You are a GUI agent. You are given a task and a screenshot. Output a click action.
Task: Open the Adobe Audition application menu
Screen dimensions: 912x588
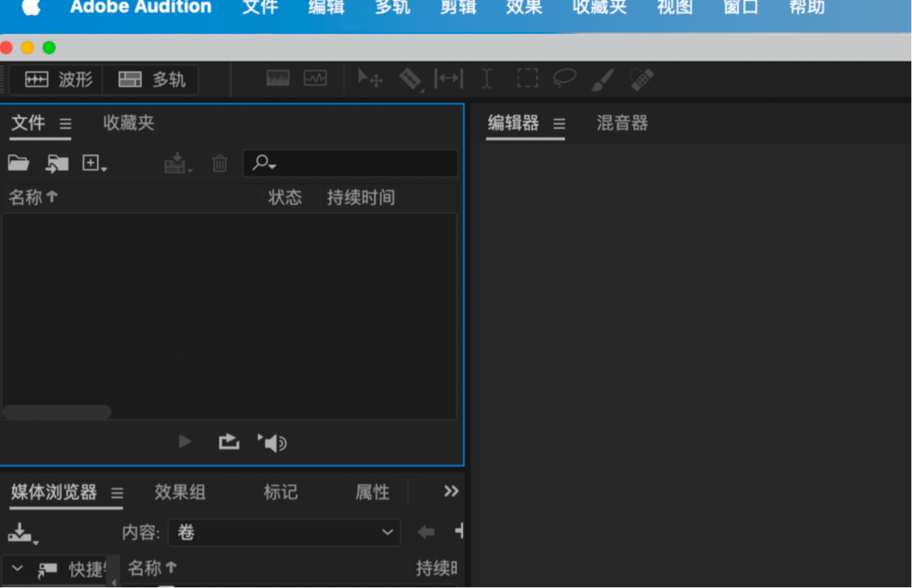141,8
